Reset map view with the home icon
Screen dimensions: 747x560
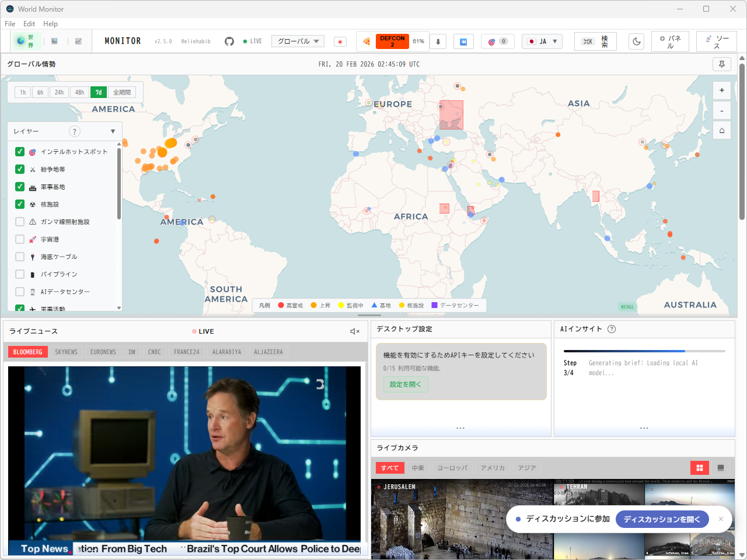click(x=722, y=130)
